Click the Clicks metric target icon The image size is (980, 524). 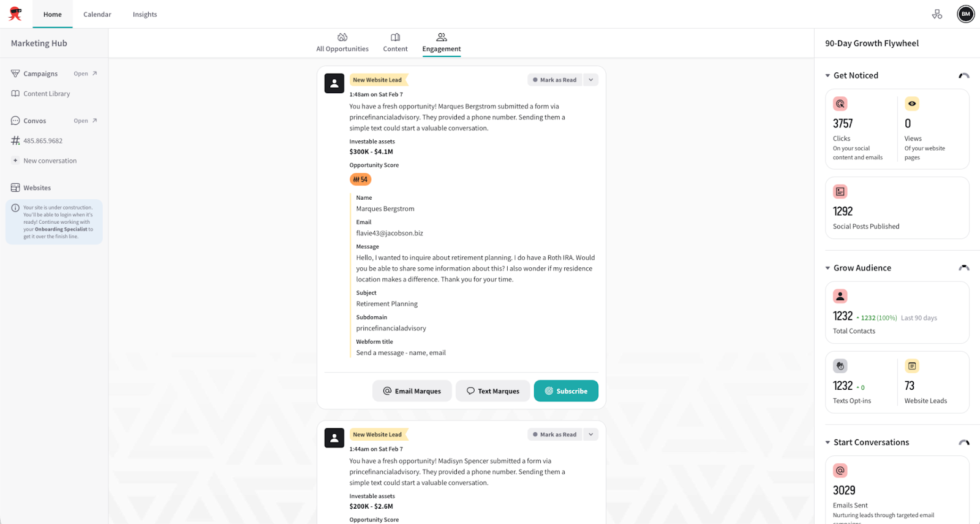click(x=840, y=104)
